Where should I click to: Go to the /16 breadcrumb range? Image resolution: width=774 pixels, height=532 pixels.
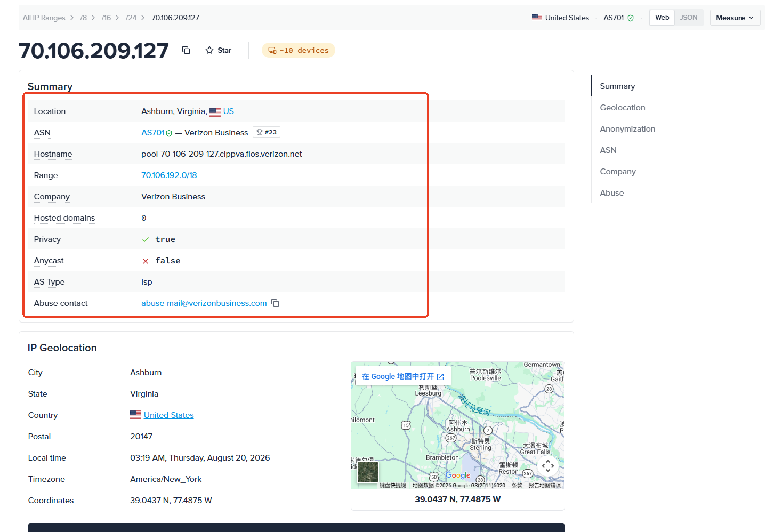click(x=107, y=18)
